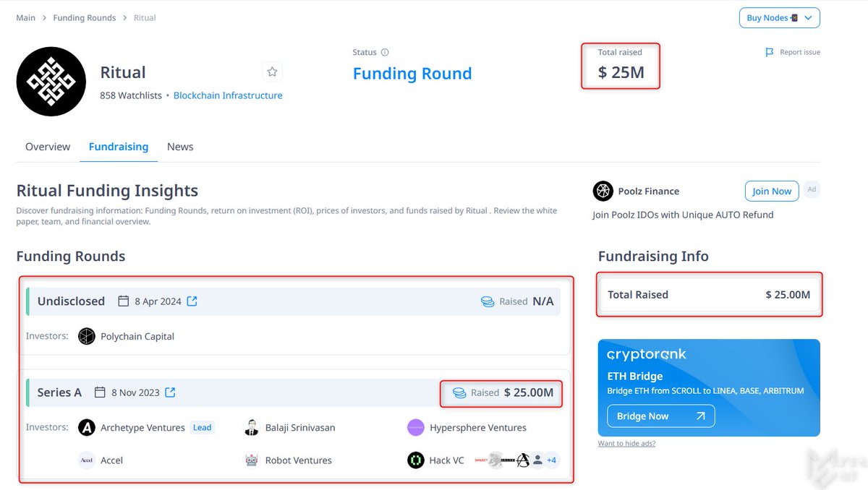Open Poolz Finance ad title
868x490 pixels.
(649, 192)
